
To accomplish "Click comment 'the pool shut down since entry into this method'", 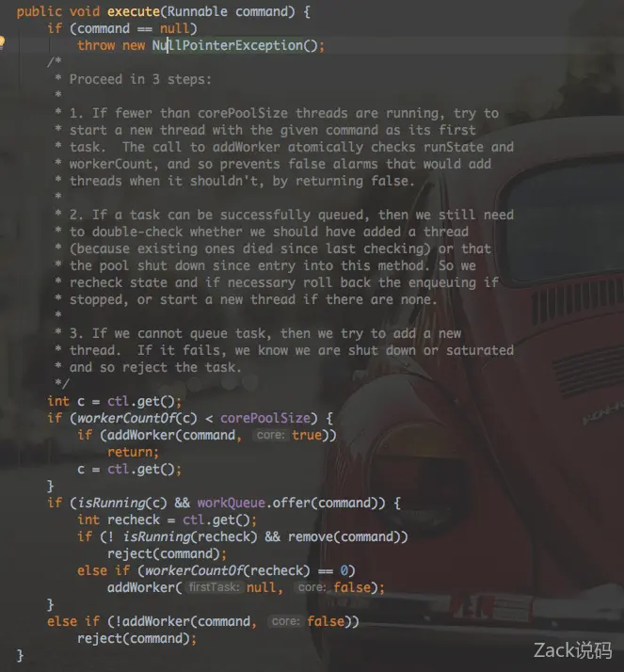I will coord(247,265).
